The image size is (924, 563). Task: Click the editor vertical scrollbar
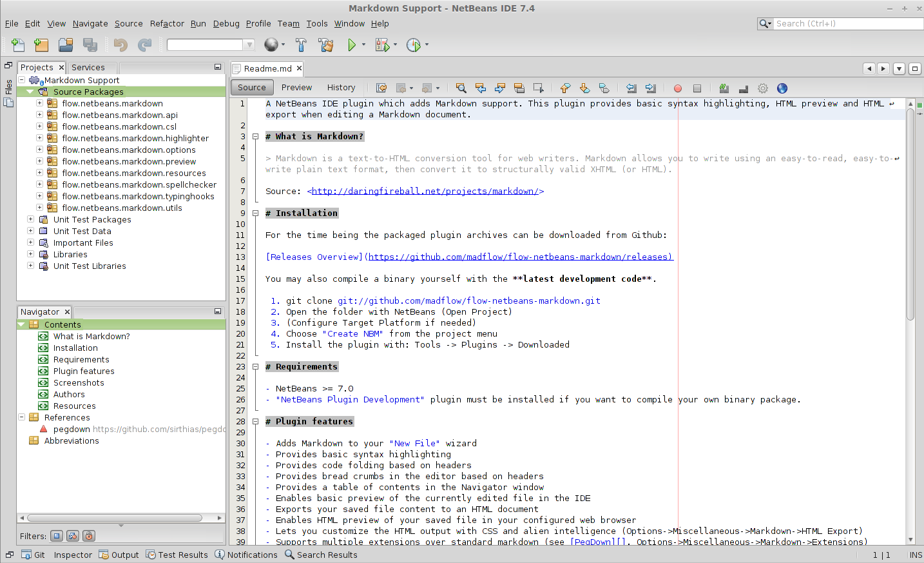coord(910,213)
